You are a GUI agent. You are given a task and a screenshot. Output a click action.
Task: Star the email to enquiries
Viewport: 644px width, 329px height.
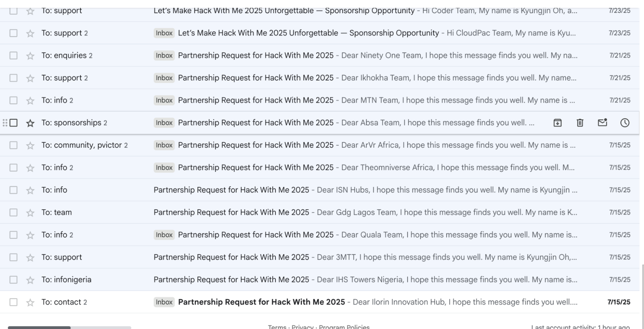point(30,56)
